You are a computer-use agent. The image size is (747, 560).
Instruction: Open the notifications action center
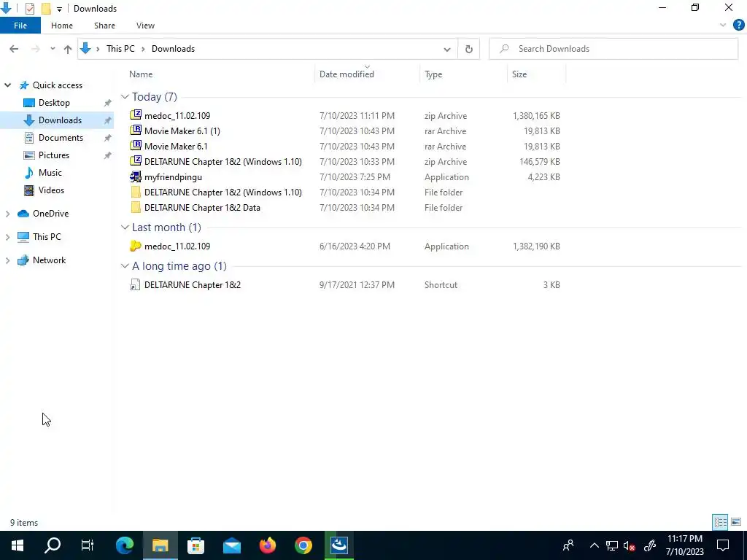pos(723,545)
